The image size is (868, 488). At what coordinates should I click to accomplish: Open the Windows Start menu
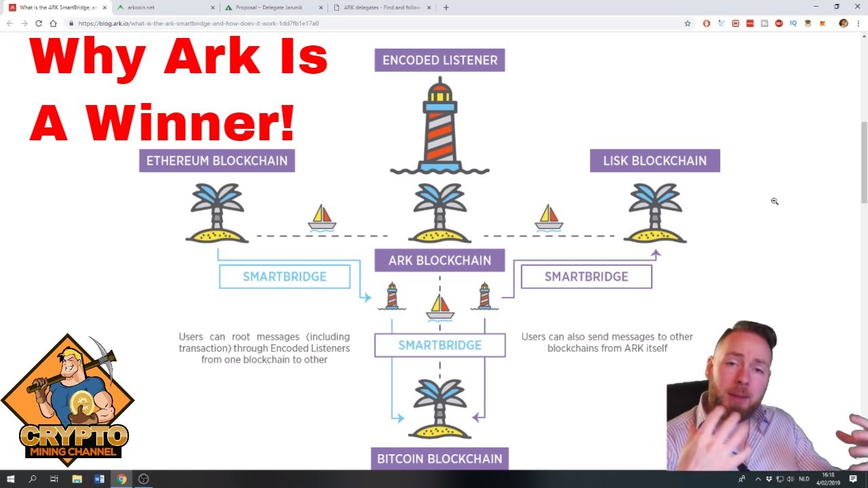pos(11,479)
